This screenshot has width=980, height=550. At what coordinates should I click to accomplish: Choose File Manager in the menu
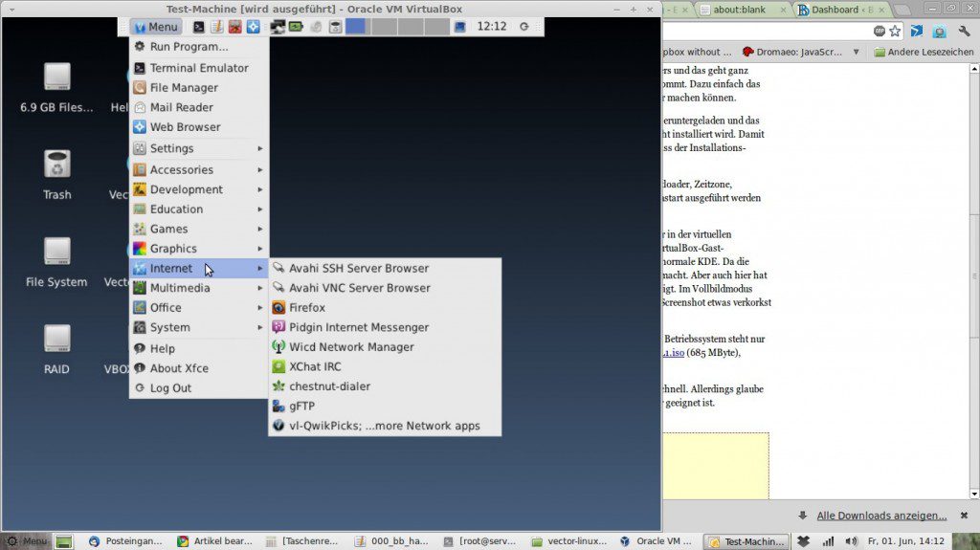click(199, 87)
